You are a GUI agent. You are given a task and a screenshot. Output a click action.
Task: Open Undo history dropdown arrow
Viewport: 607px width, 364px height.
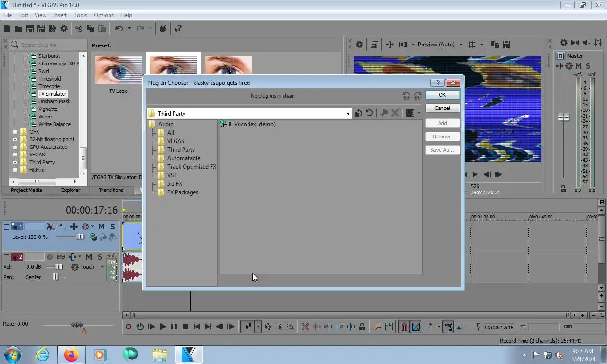[129, 29]
